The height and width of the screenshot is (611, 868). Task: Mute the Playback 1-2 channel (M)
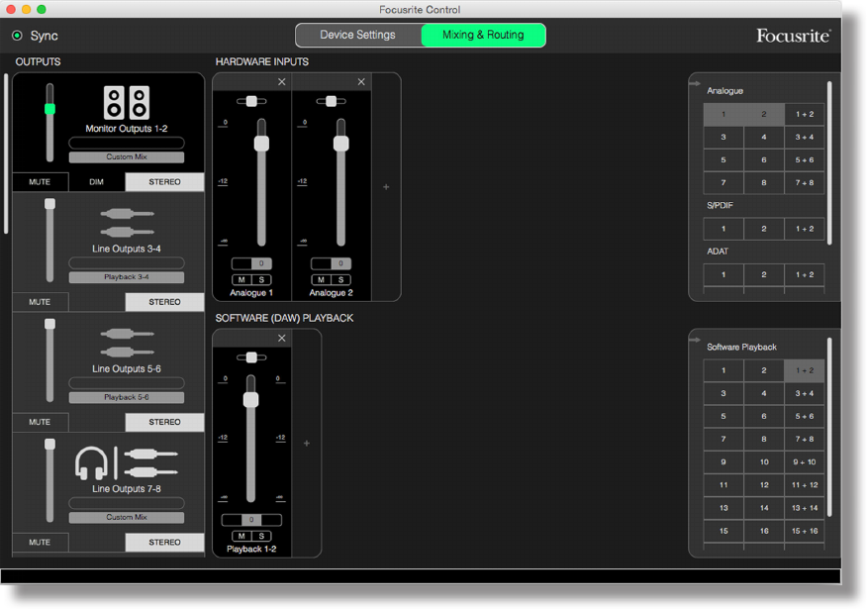(241, 536)
